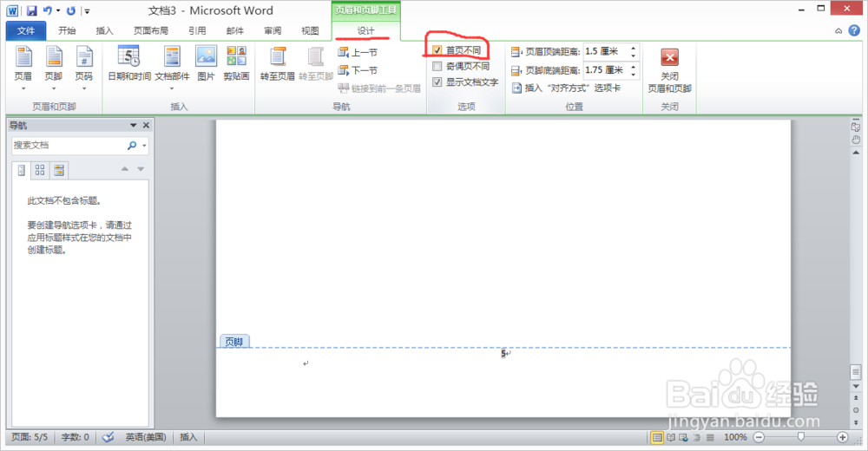Click 英语(美国) language in status bar
The width and height of the screenshot is (868, 451).
146,437
